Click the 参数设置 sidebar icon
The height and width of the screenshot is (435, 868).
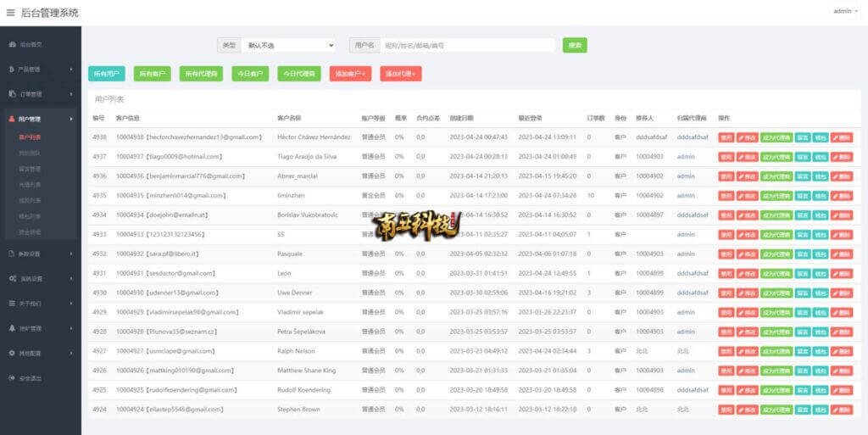pyautogui.click(x=12, y=254)
